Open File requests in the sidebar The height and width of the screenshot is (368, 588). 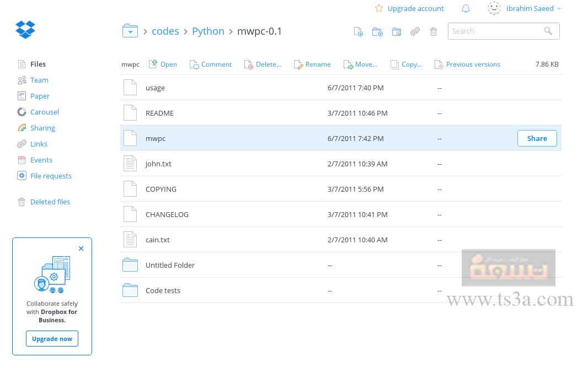click(x=51, y=176)
